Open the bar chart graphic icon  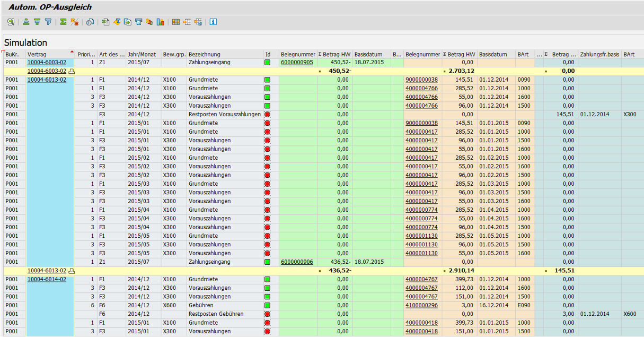(x=160, y=22)
